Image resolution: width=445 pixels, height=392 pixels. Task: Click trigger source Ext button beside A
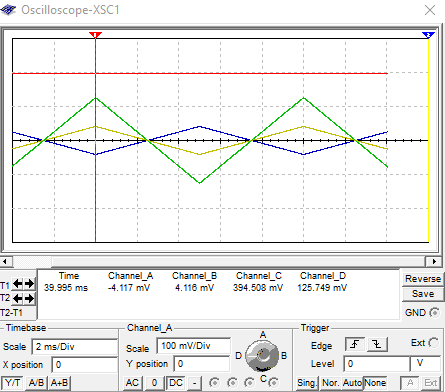click(431, 383)
